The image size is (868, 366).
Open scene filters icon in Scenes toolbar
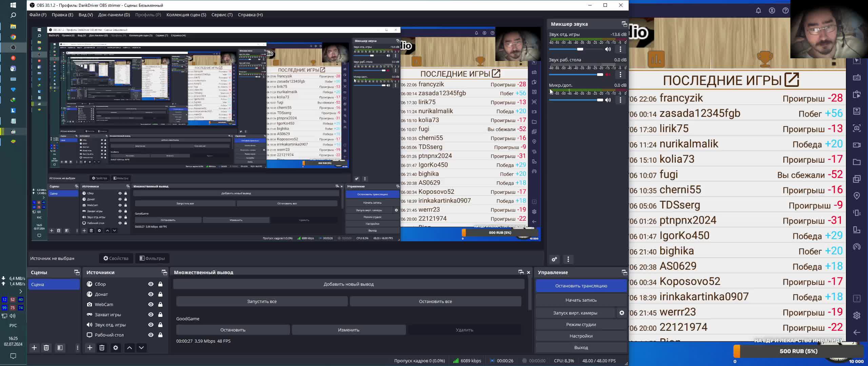click(60, 348)
